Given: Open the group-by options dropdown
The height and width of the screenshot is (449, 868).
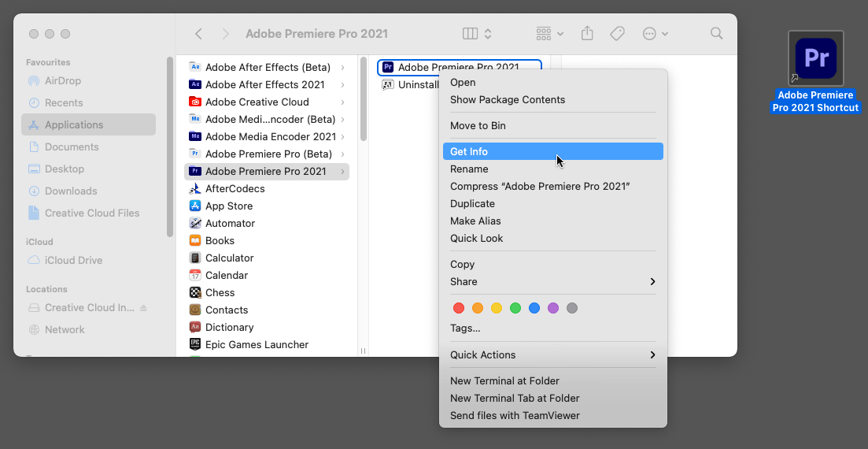Looking at the screenshot, I should pos(550,34).
